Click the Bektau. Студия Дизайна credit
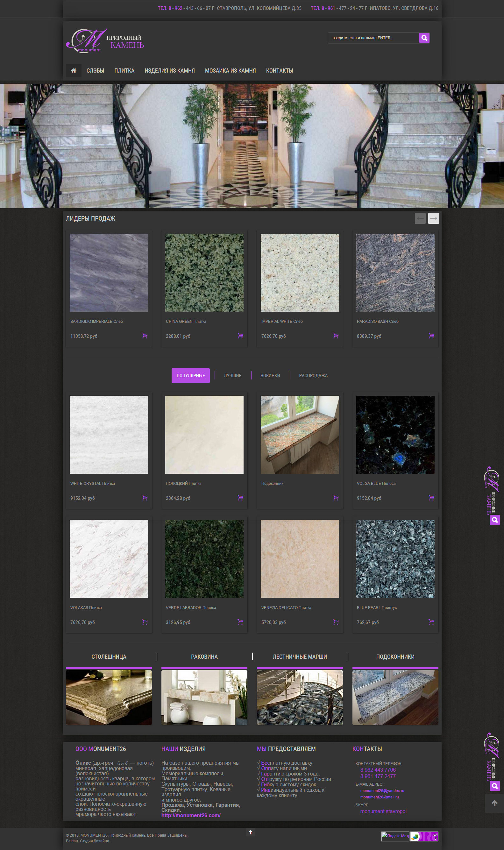The image size is (504, 850). (88, 841)
